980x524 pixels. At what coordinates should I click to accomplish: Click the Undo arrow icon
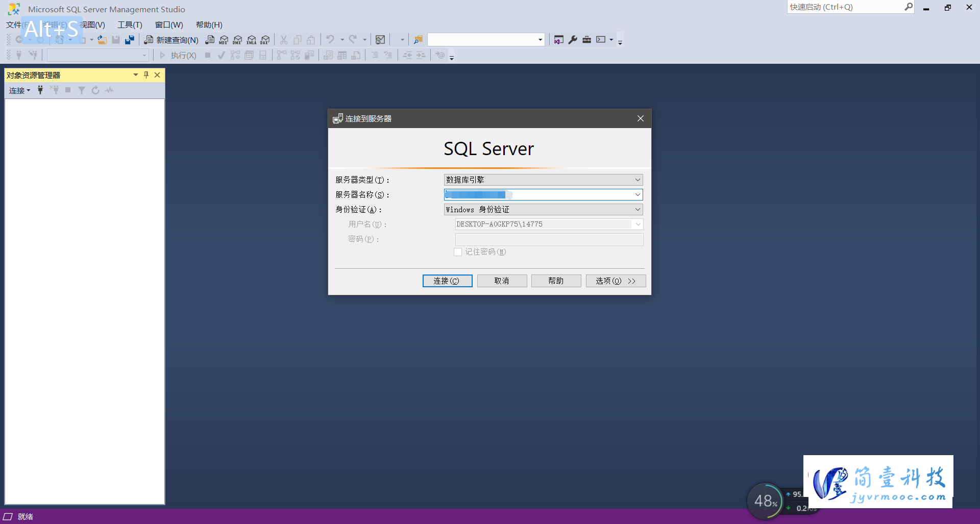(330, 39)
